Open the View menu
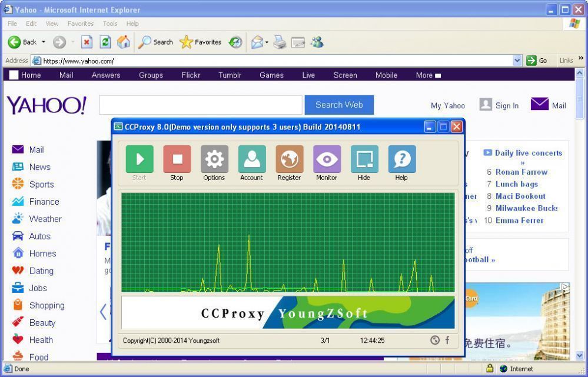The image size is (588, 377). coord(52,24)
